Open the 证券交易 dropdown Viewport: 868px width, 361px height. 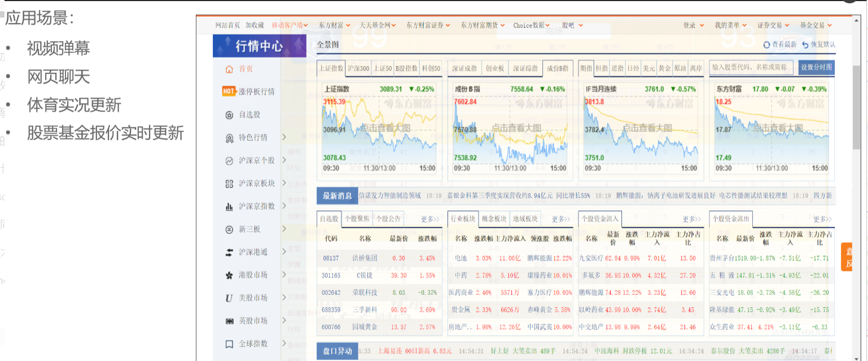773,25
